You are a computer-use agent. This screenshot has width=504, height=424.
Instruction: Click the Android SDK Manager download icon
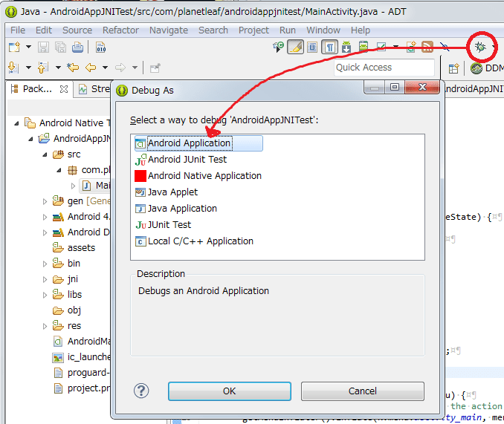[x=346, y=48]
